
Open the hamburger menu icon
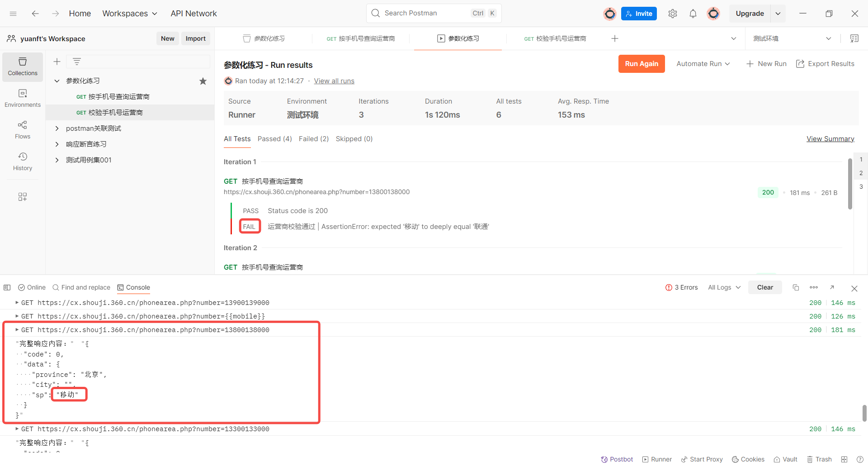[13, 14]
